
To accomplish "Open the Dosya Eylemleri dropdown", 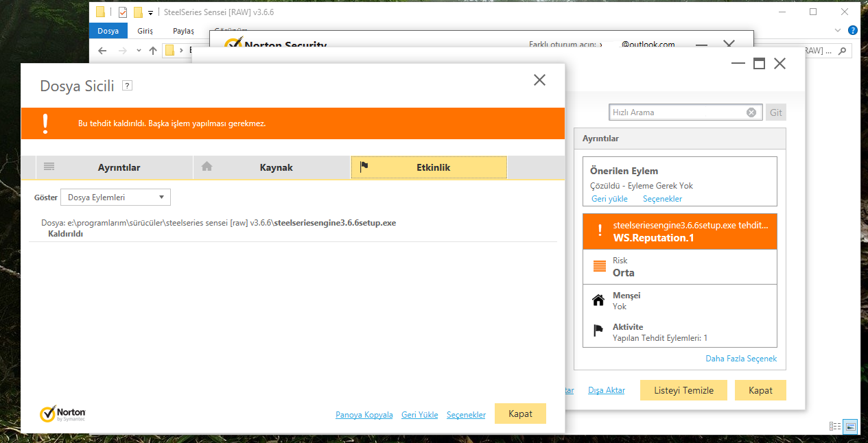I will (x=115, y=197).
